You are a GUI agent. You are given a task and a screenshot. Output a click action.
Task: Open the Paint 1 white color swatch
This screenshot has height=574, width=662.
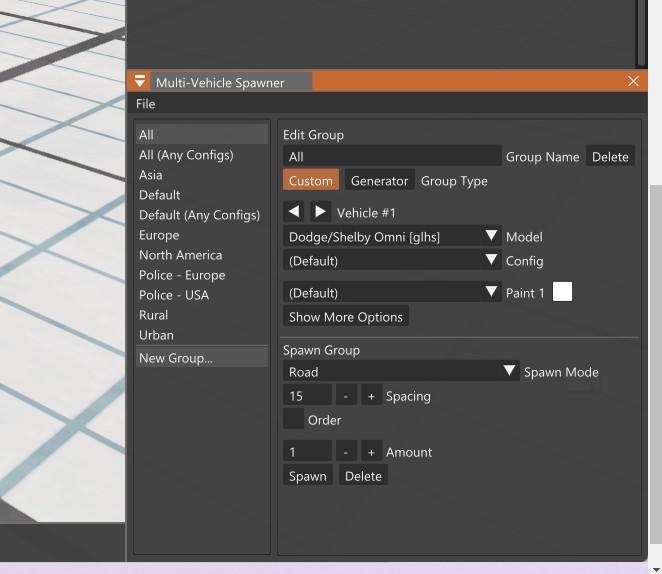tap(562, 292)
